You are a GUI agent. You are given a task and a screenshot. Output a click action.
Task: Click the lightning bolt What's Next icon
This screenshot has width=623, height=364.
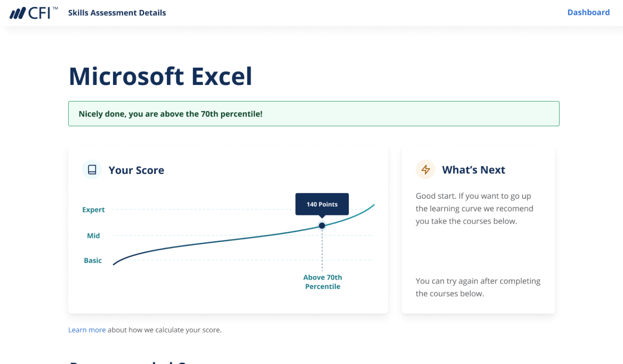pos(425,170)
